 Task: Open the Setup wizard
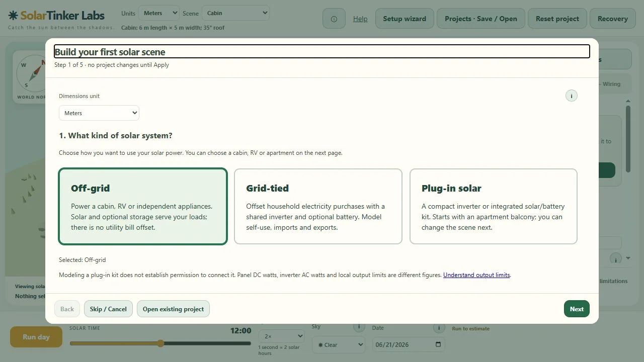tap(405, 19)
